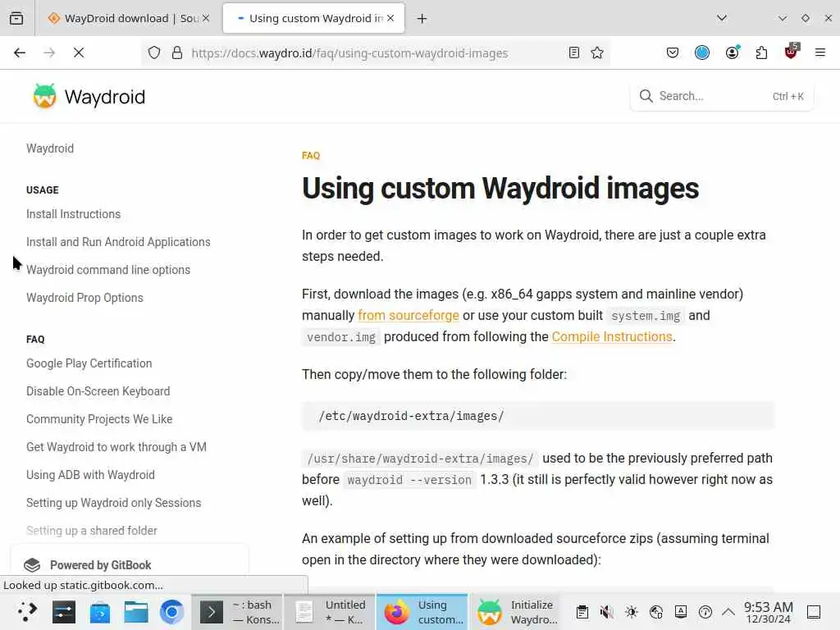Click the /etc/waydroid-extra/images/ code block

point(538,416)
